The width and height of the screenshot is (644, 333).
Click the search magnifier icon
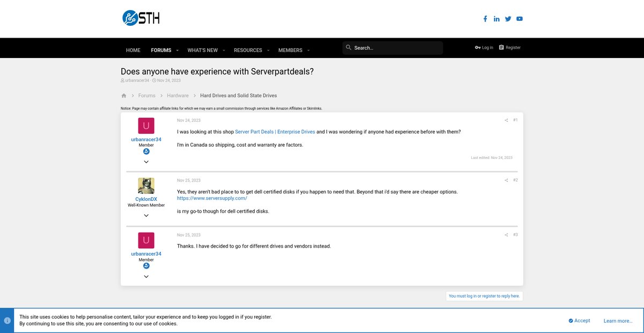click(348, 48)
